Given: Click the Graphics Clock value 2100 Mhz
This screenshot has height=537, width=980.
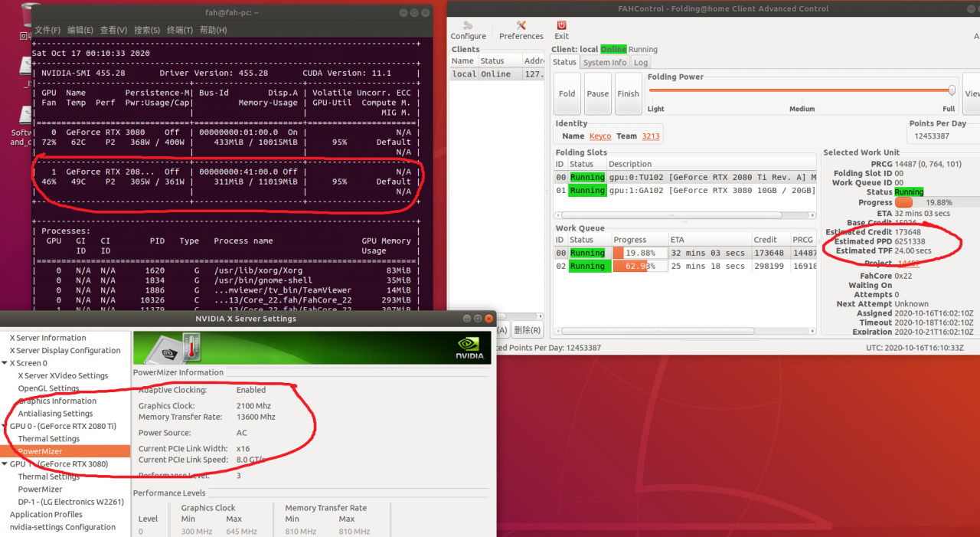Looking at the screenshot, I should (x=253, y=406).
